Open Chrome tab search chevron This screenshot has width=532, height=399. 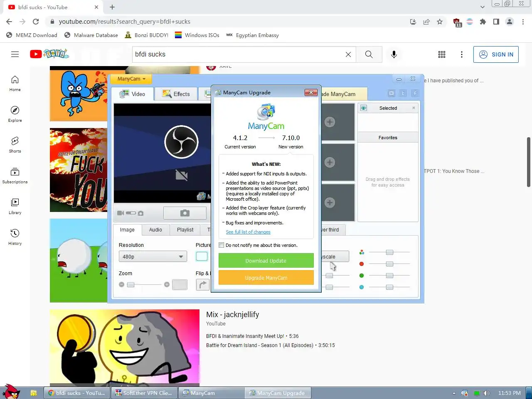pyautogui.click(x=482, y=7)
